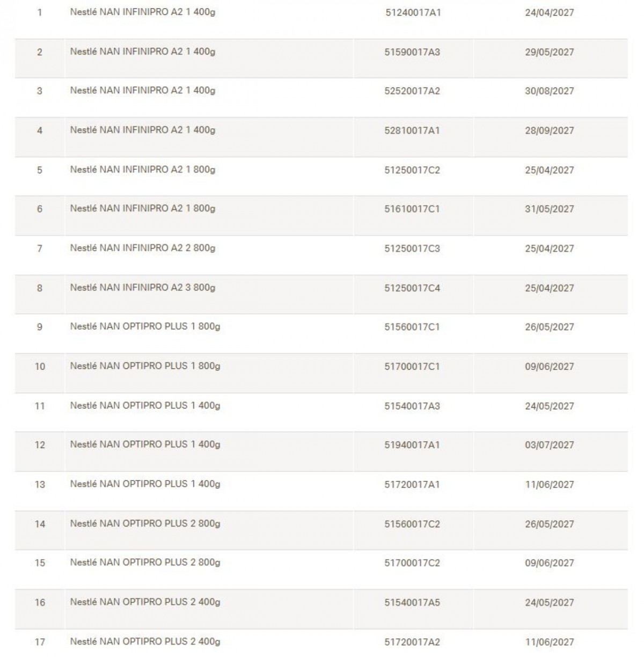Select batch number 51540017A5
This screenshot has width=644, height=657.
pos(412,602)
